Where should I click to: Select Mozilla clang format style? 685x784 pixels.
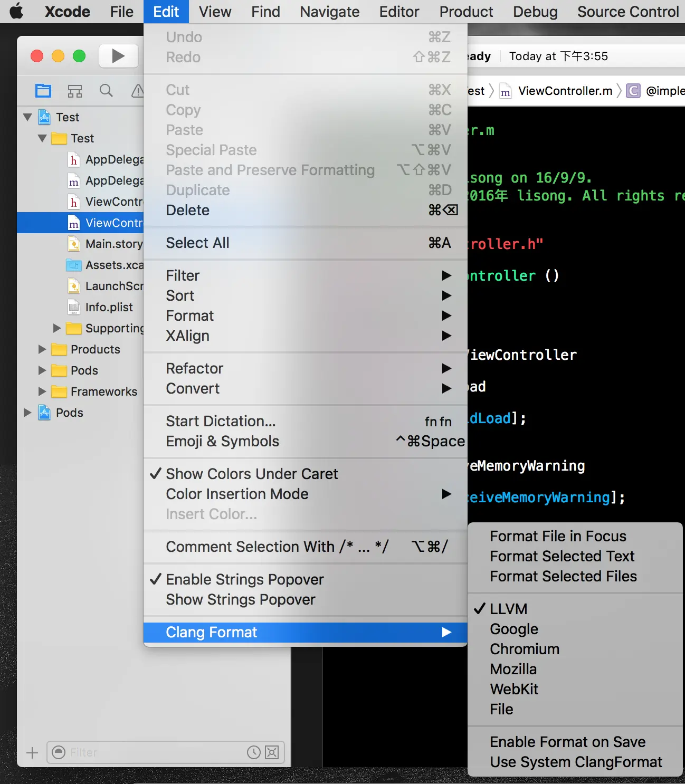click(x=575, y=669)
